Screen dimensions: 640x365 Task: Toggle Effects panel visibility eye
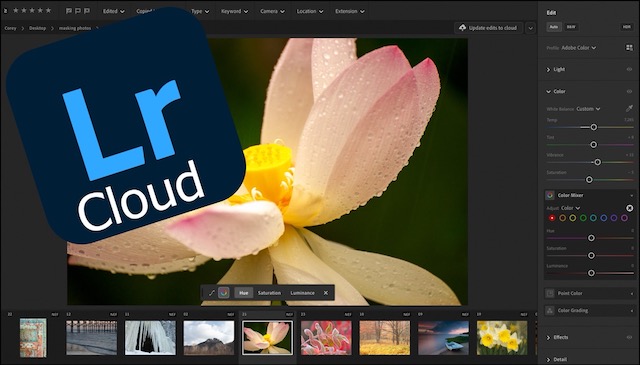629,337
